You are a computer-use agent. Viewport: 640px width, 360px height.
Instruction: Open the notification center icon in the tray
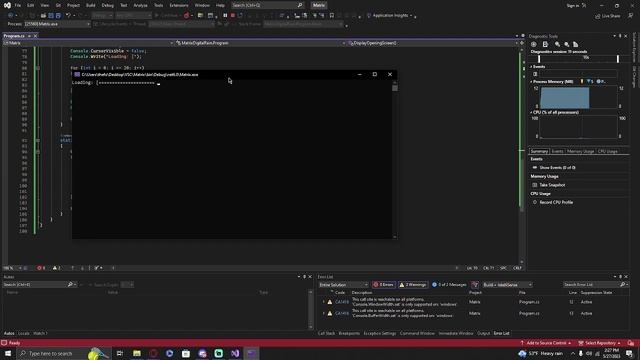coord(630,353)
